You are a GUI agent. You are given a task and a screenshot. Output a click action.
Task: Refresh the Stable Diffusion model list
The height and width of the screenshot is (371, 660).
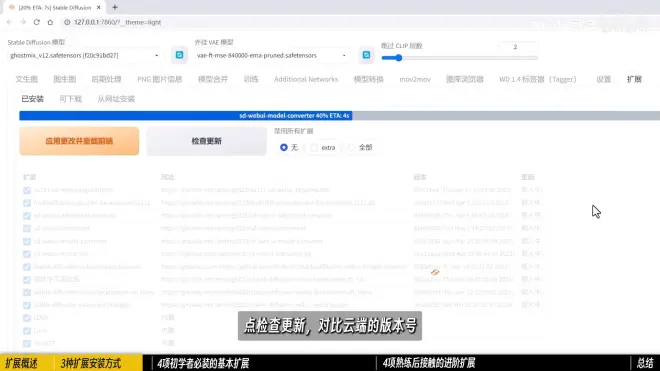tap(179, 55)
